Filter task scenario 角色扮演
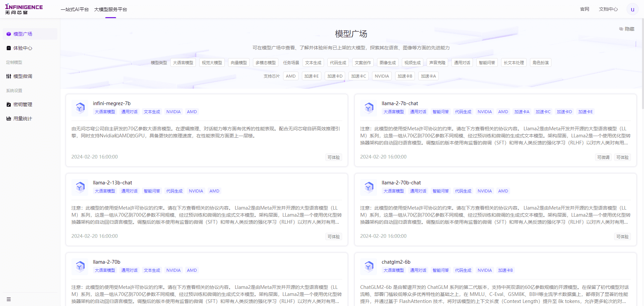Viewport: 644px width, 306px height. tap(540, 62)
